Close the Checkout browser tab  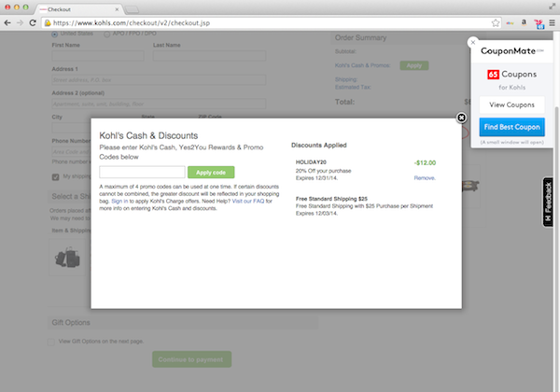pos(117,9)
